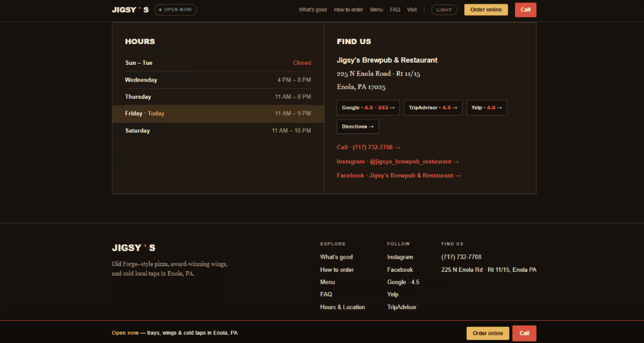Viewport: 644px width, 343px height.
Task: Click Saturday 11 AM – 10 PM row
Action: (218, 131)
